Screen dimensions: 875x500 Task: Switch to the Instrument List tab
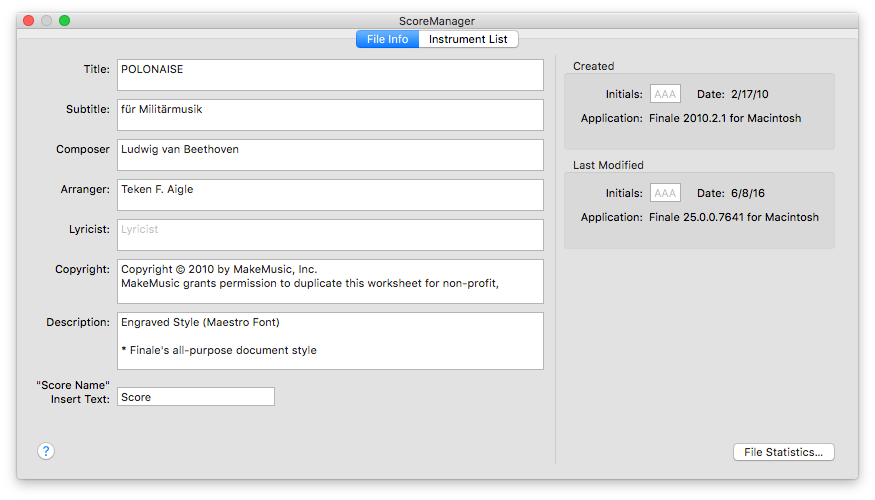tap(468, 39)
